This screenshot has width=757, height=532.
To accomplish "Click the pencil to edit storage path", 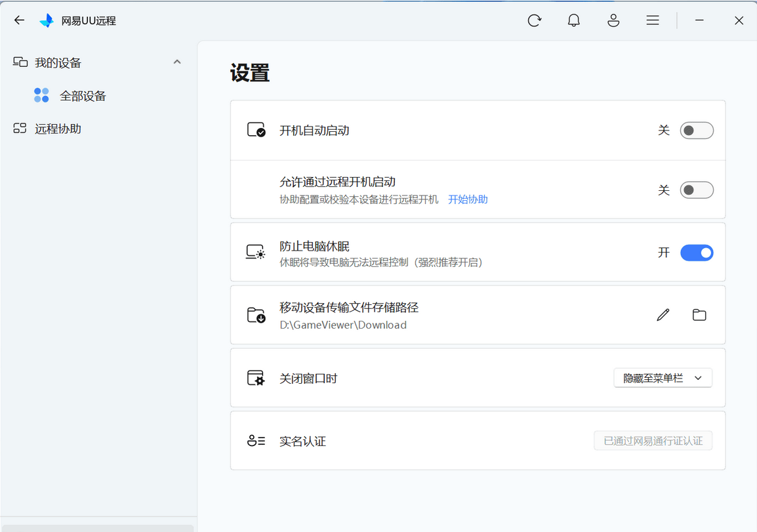I will pos(663,315).
